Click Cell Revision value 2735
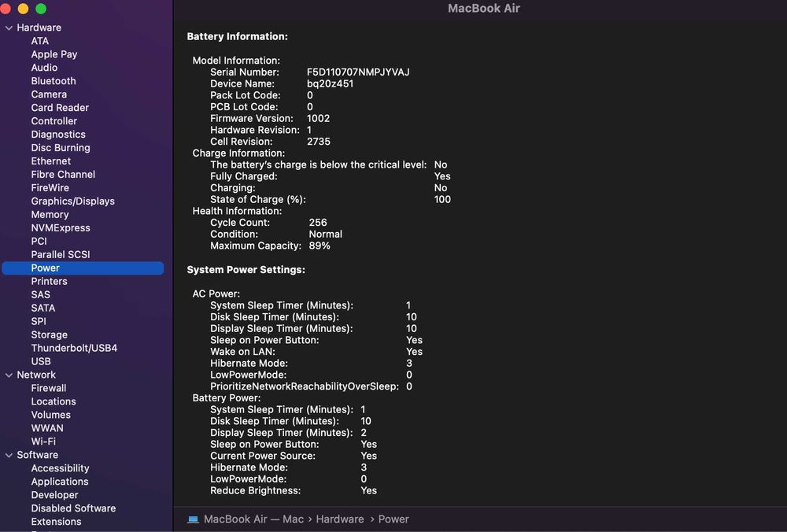 [x=319, y=142]
